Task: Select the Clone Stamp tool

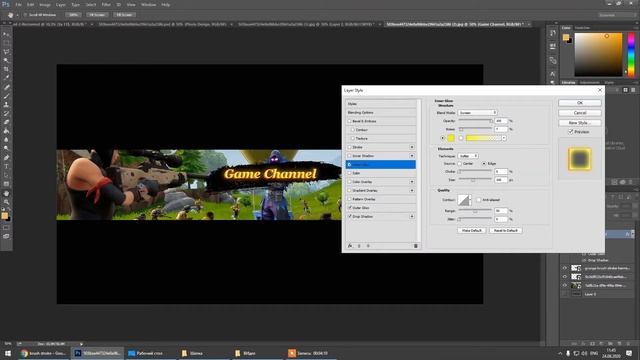Action: coord(6,104)
